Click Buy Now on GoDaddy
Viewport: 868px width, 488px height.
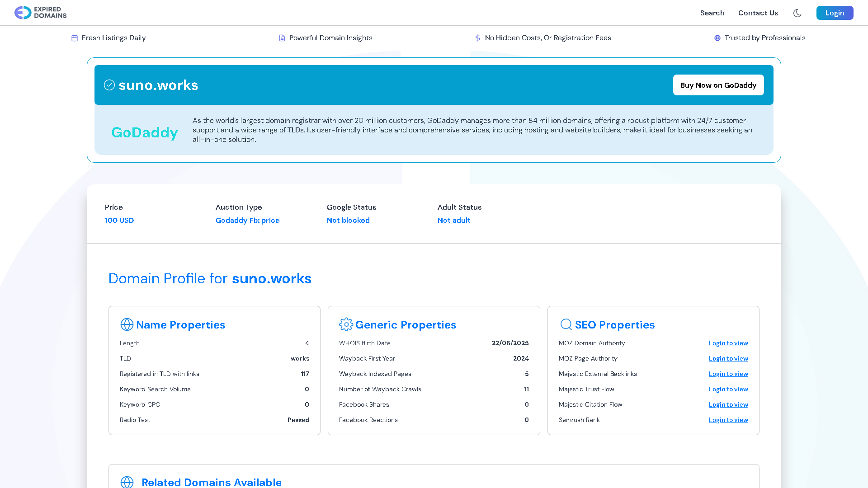coord(718,85)
